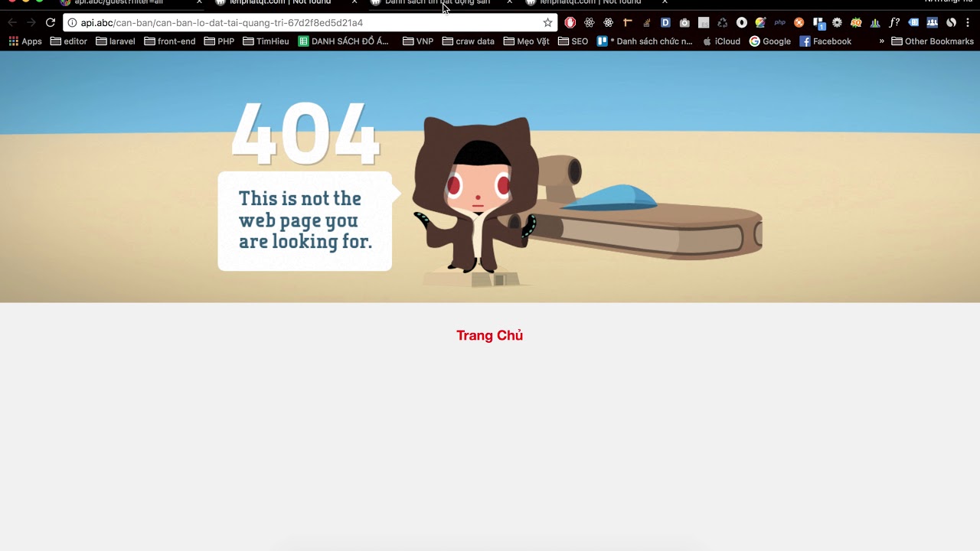This screenshot has height=551, width=980.
Task: Open the craw data bookmarks folder
Action: pyautogui.click(x=469, y=41)
